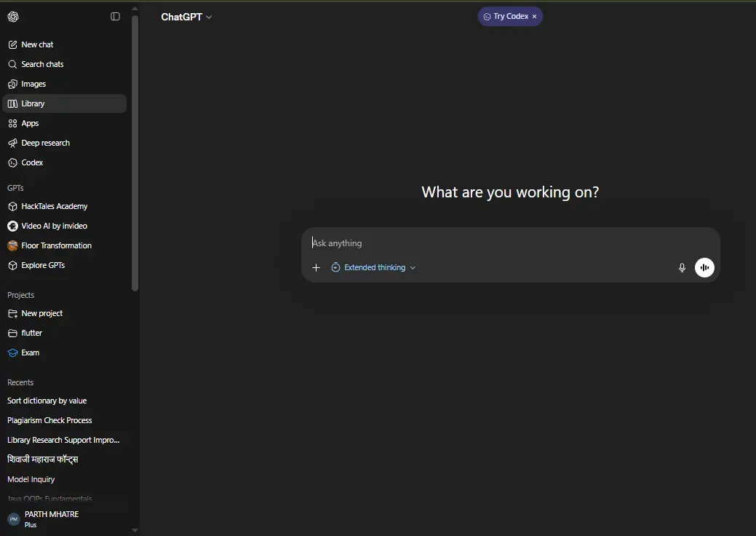
Task: Open chat 'शिवाजी महाराज फॉन्ट्स'
Action: pyautogui.click(x=64, y=460)
